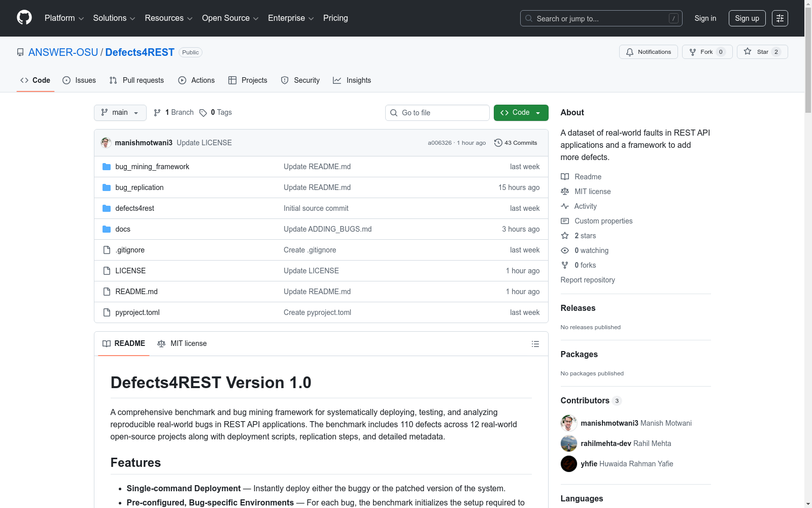Click the Report repository link
Image resolution: width=812 pixels, height=508 pixels.
588,280
